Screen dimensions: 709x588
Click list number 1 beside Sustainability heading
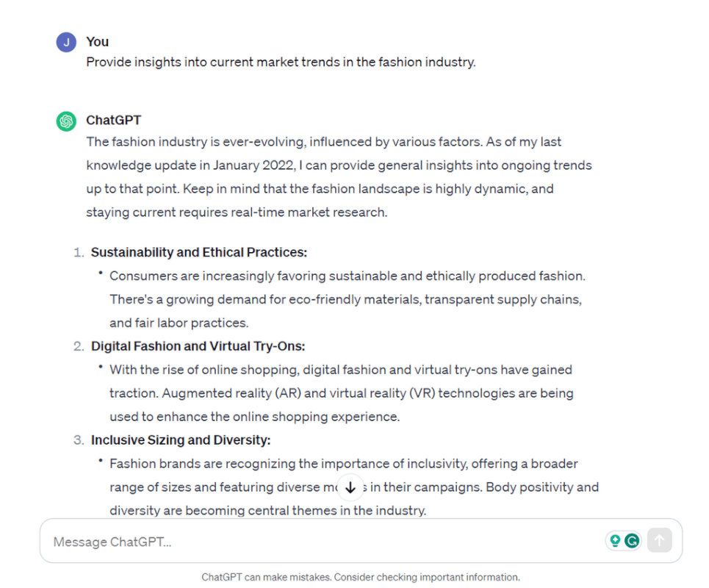pos(79,252)
